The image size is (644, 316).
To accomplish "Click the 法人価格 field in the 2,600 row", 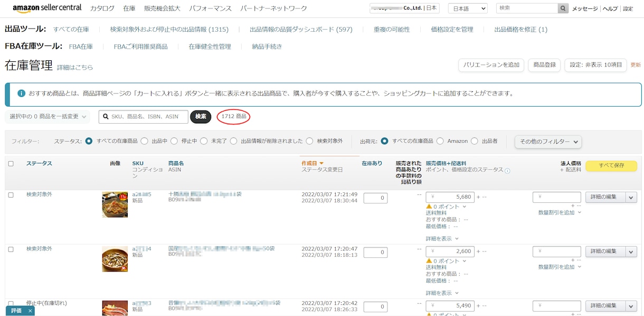I will (557, 252).
